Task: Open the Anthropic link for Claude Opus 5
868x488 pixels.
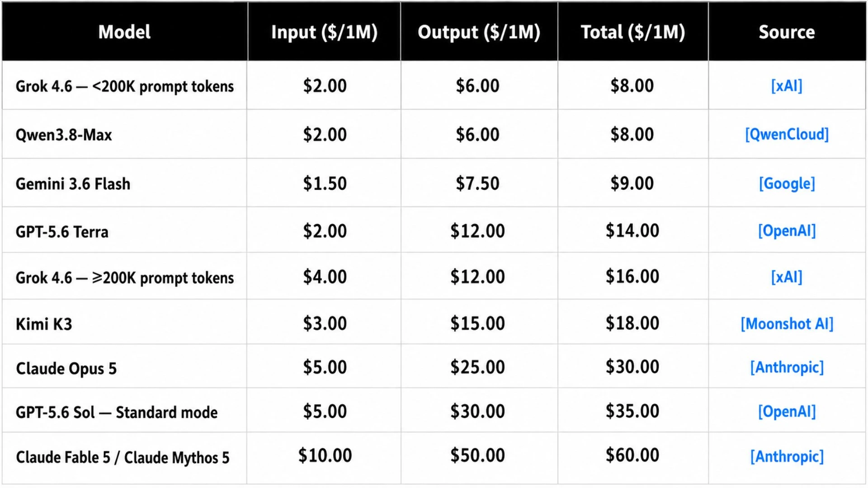Action: (x=787, y=367)
